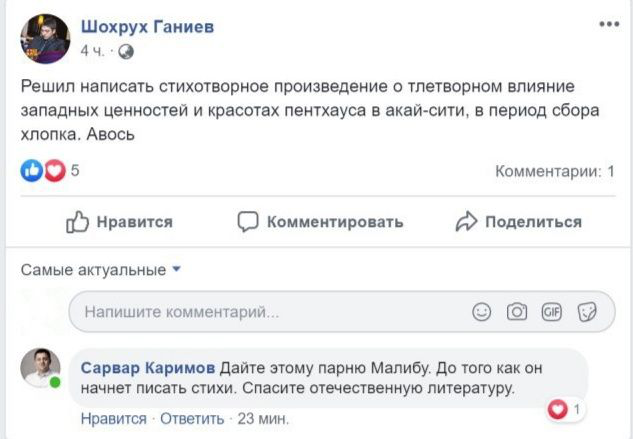Type in the Напишите комментарий field
Image resolution: width=633 pixels, height=439 pixels.
tap(270, 312)
